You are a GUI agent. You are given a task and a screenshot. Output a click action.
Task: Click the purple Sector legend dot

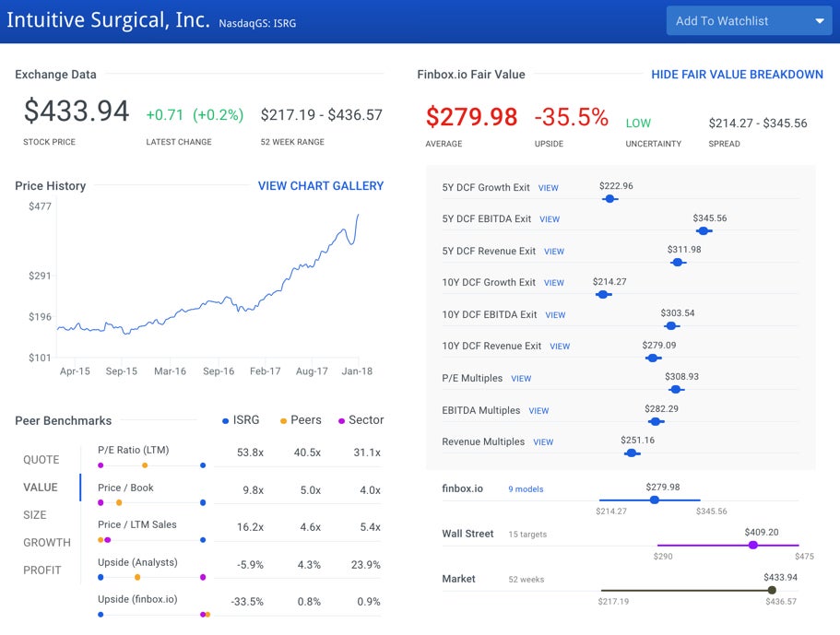341,421
